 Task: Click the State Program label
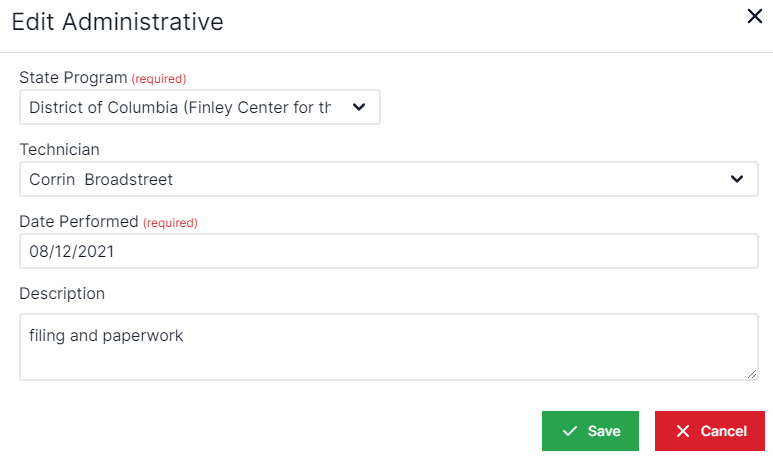73,77
